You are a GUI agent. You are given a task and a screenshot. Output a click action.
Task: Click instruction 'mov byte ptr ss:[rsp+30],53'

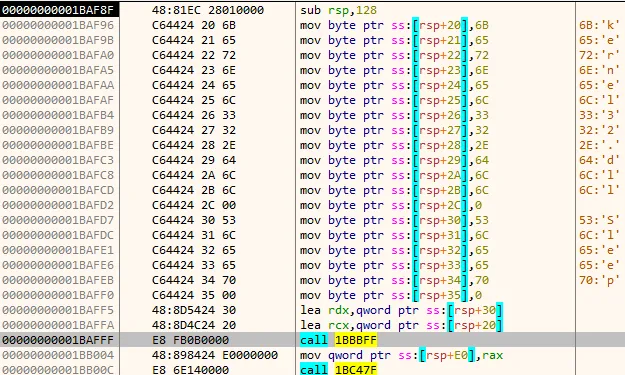pos(394,220)
